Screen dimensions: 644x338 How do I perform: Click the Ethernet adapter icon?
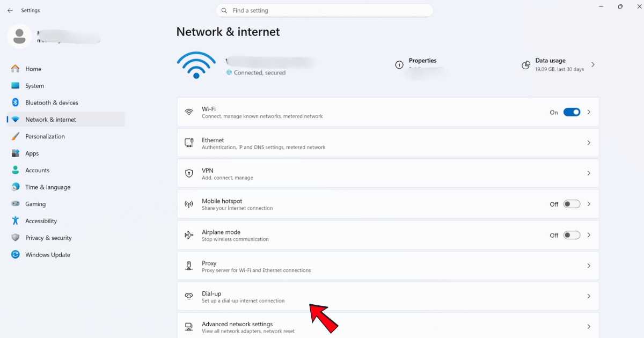tap(188, 142)
